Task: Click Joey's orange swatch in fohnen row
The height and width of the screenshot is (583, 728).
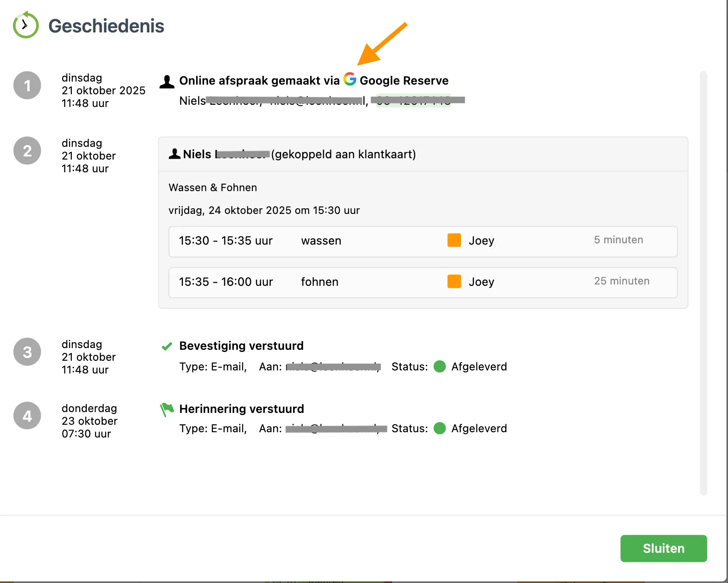Action: click(x=454, y=281)
